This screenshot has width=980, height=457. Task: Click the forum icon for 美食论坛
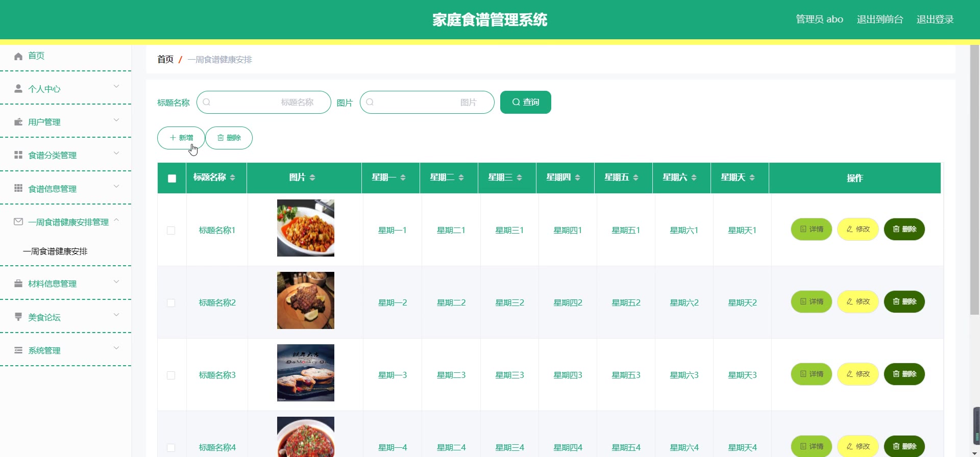tap(18, 317)
